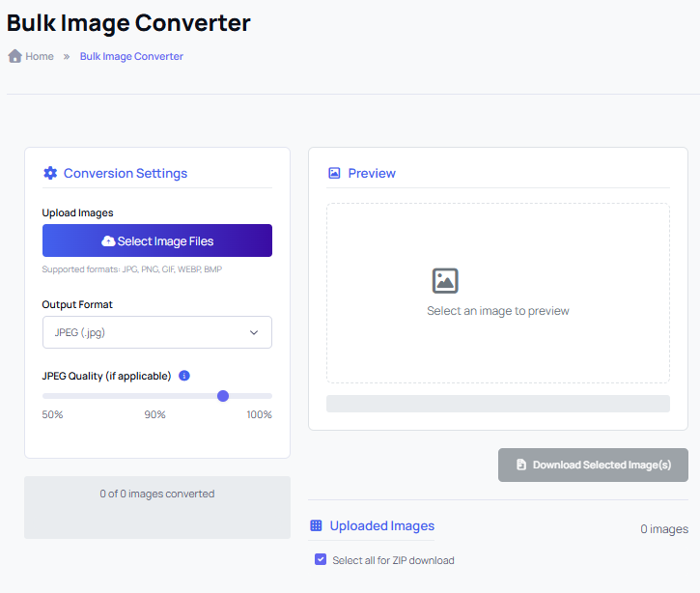The width and height of the screenshot is (700, 593).
Task: Click the JPEG Quality (if applicable) label
Action: pyautogui.click(x=106, y=376)
